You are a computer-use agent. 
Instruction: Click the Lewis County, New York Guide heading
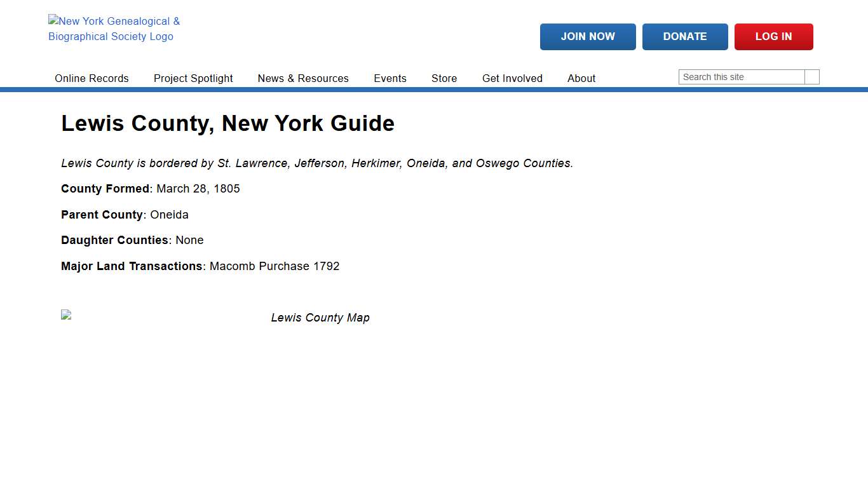coord(227,123)
